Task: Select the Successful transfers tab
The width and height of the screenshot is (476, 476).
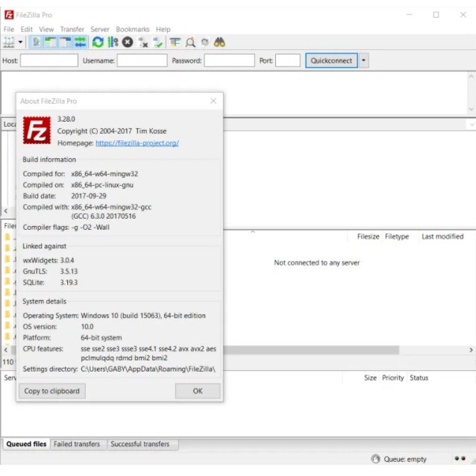Action: point(140,444)
